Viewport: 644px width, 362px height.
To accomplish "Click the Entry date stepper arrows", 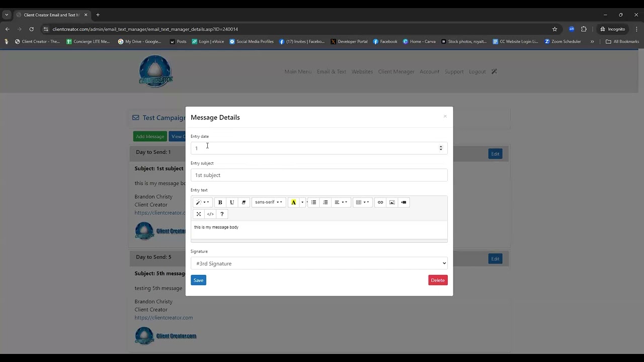I will tap(441, 148).
